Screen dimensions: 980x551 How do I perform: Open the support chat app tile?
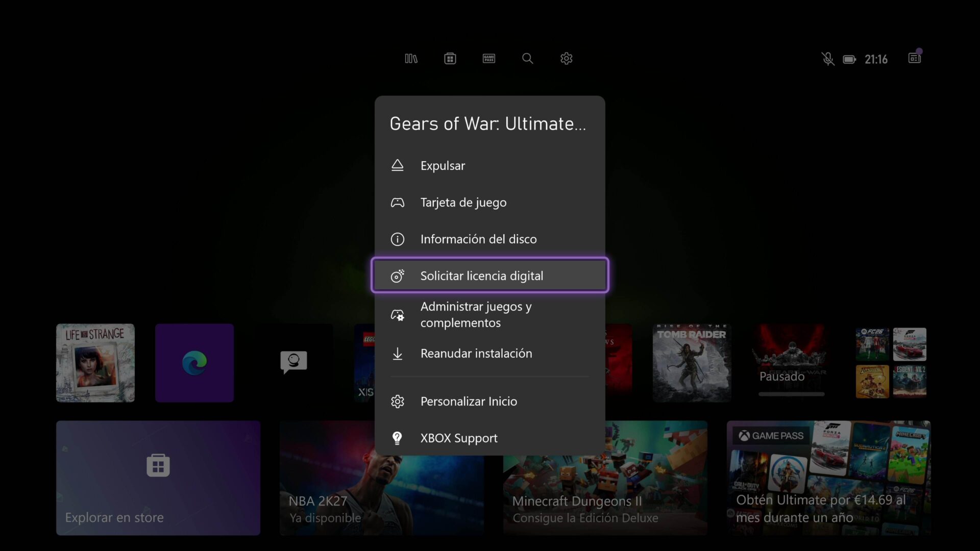(x=293, y=363)
